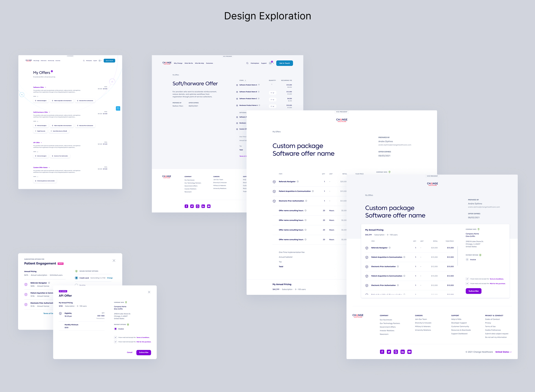Click Subscribe button in API Offer dialog
The height and width of the screenshot is (392, 535).
click(143, 352)
